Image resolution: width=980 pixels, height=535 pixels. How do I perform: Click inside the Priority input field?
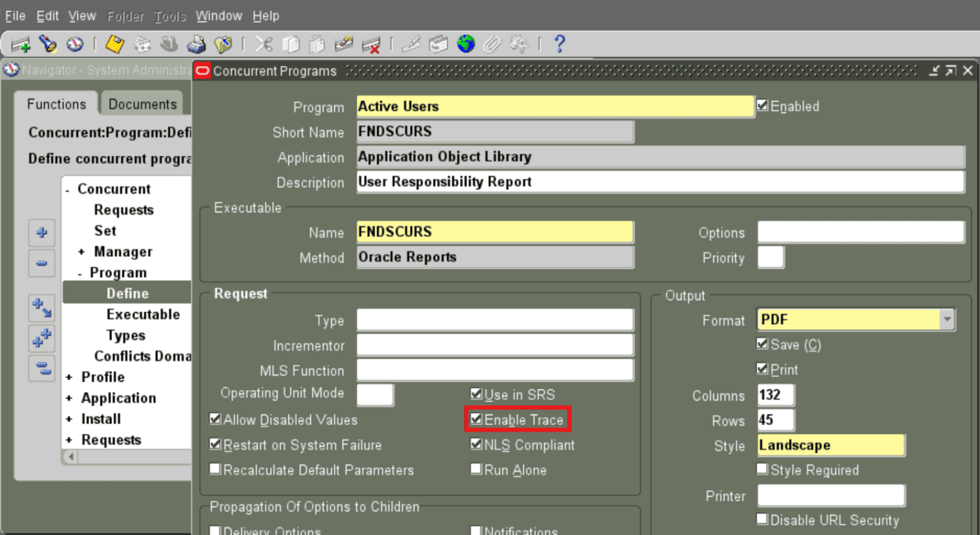coord(770,256)
